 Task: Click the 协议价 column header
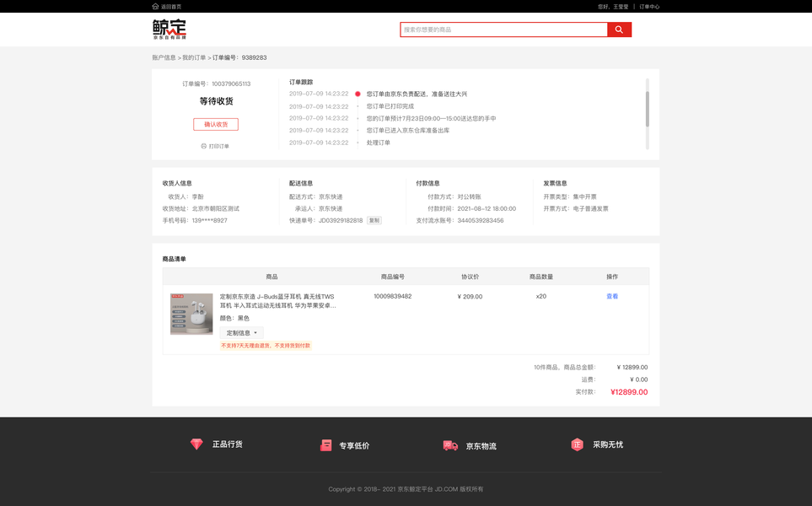[x=471, y=277]
